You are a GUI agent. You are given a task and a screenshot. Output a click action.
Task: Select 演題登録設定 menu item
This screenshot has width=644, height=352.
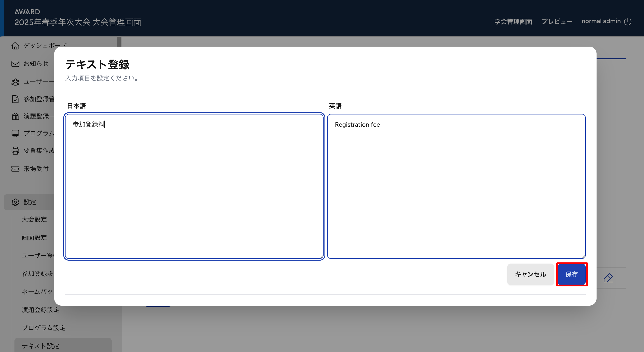click(40, 310)
